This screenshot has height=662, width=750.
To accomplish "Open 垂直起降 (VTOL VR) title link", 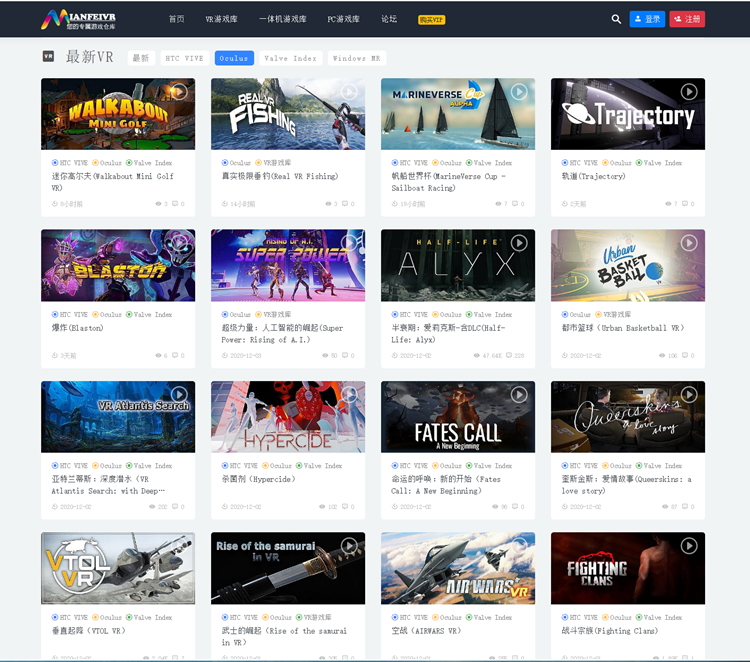I will point(88,631).
